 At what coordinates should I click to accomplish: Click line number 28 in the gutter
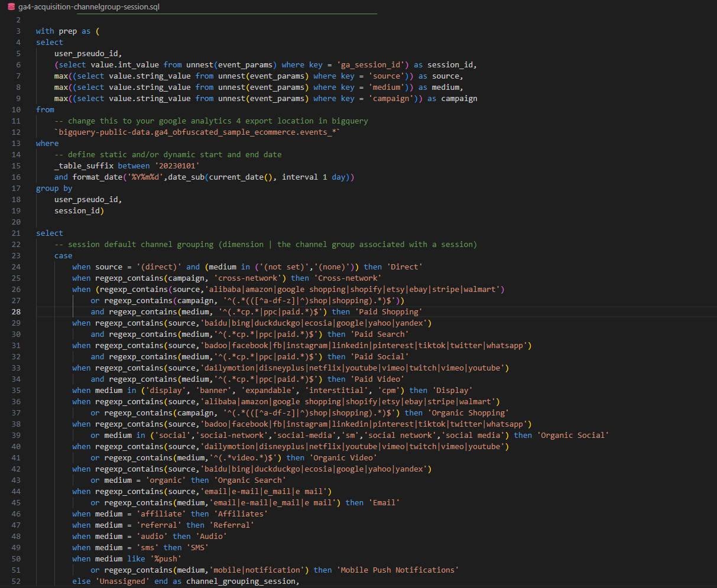coord(15,311)
